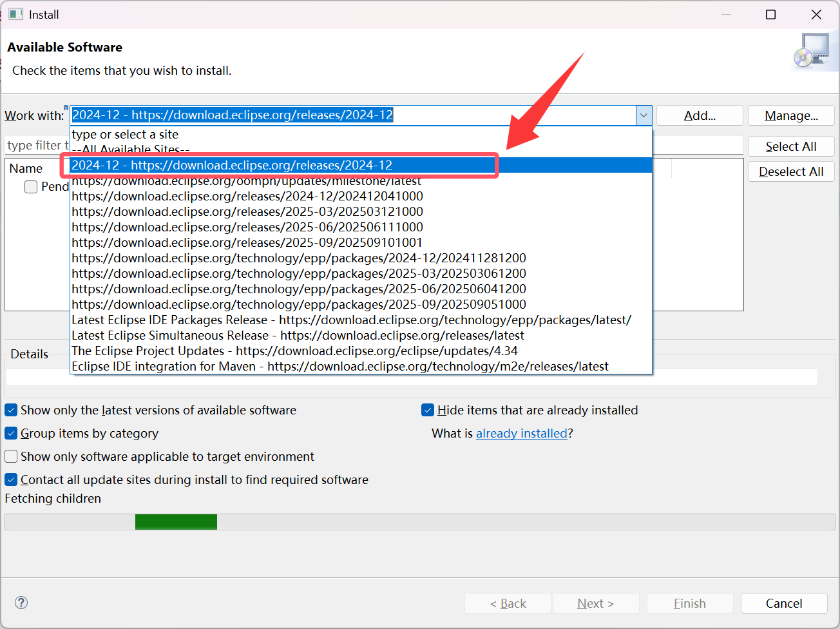
Task: Select epp/packages/2025-09/202509051000 site
Action: click(361, 304)
